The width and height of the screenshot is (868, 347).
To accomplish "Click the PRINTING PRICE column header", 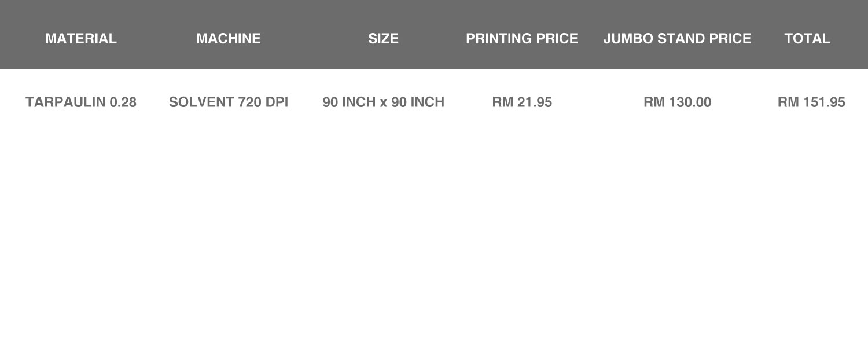I will [522, 39].
